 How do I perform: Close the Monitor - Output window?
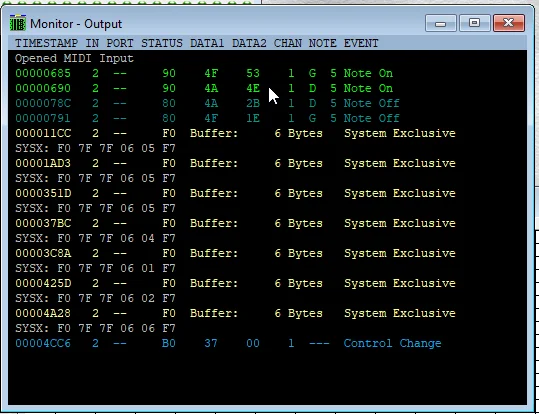pyautogui.click(x=509, y=23)
